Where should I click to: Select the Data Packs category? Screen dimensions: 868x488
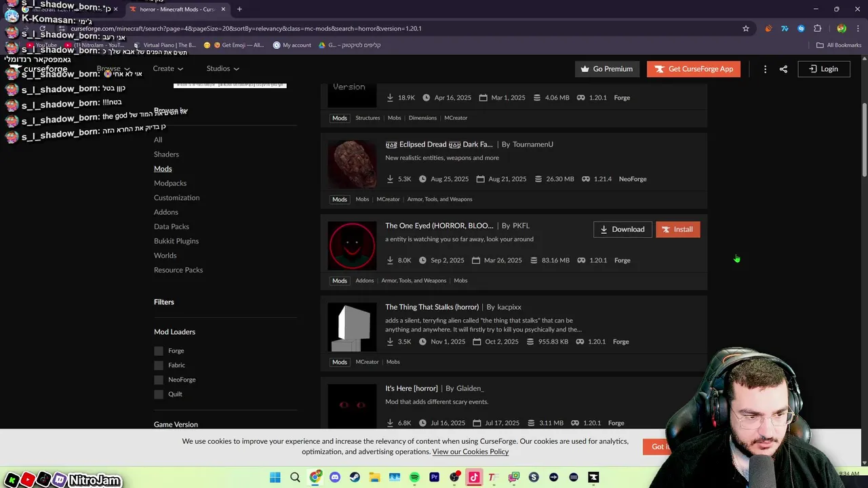(x=172, y=226)
